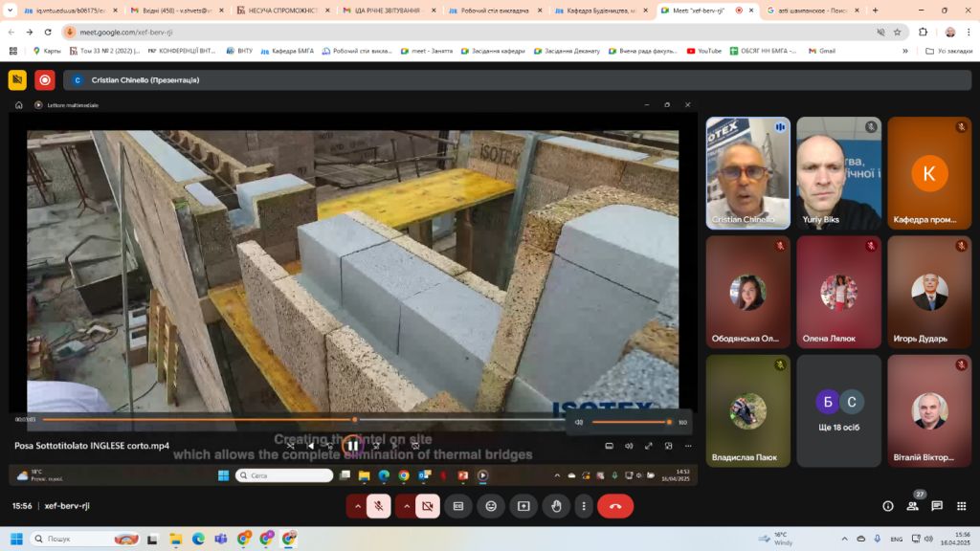Screen dimensions: 980x551
Task: Open the meeting chat panel
Action: coord(936,506)
